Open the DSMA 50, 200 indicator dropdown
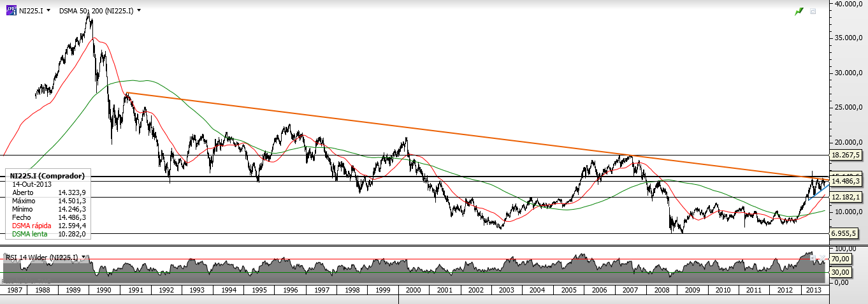868x304 pixels. pyautogui.click(x=138, y=11)
